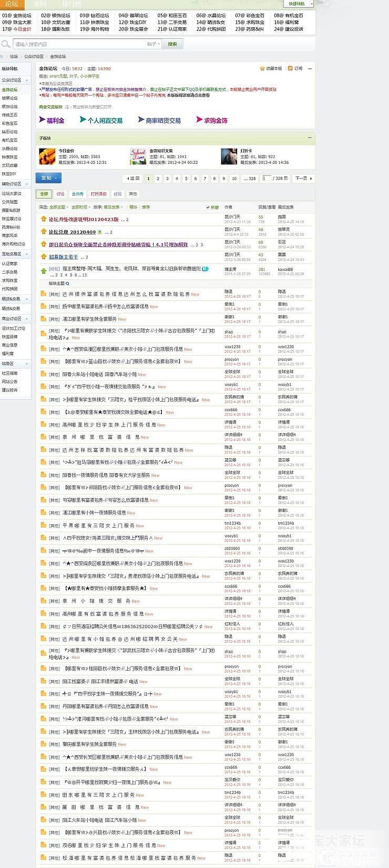The height and width of the screenshot is (868, 389).
Task: Select the 金饰秀 thread category tab
Action: coord(78,194)
